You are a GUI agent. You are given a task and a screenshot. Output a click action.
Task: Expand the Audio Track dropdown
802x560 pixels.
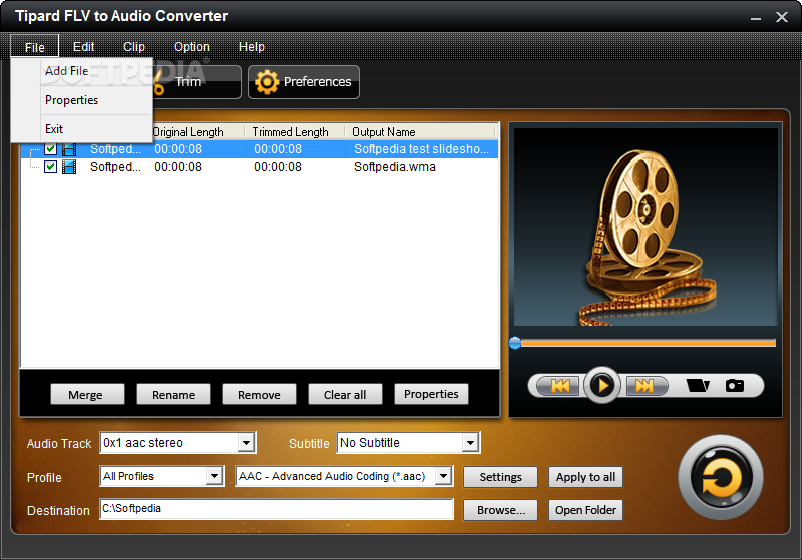pyautogui.click(x=247, y=443)
